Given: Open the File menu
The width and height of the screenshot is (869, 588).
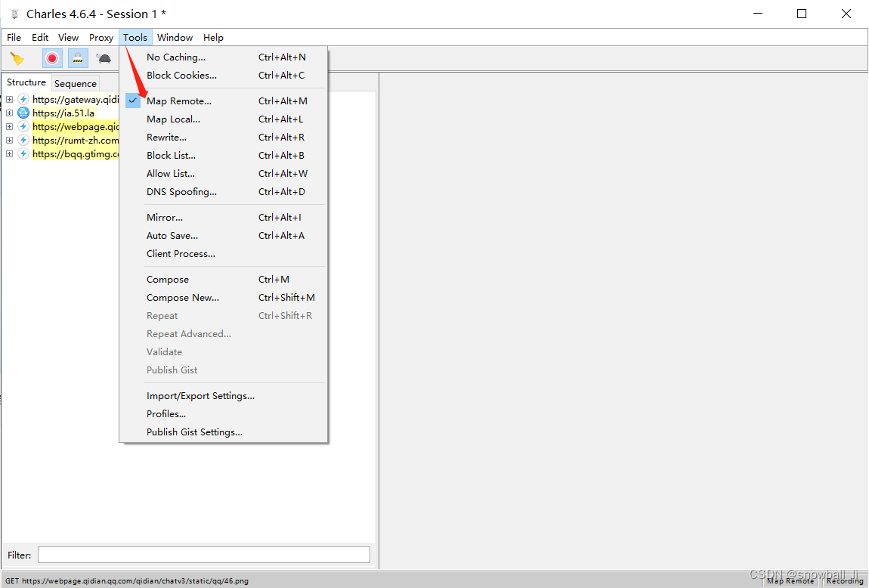Looking at the screenshot, I should [x=14, y=38].
